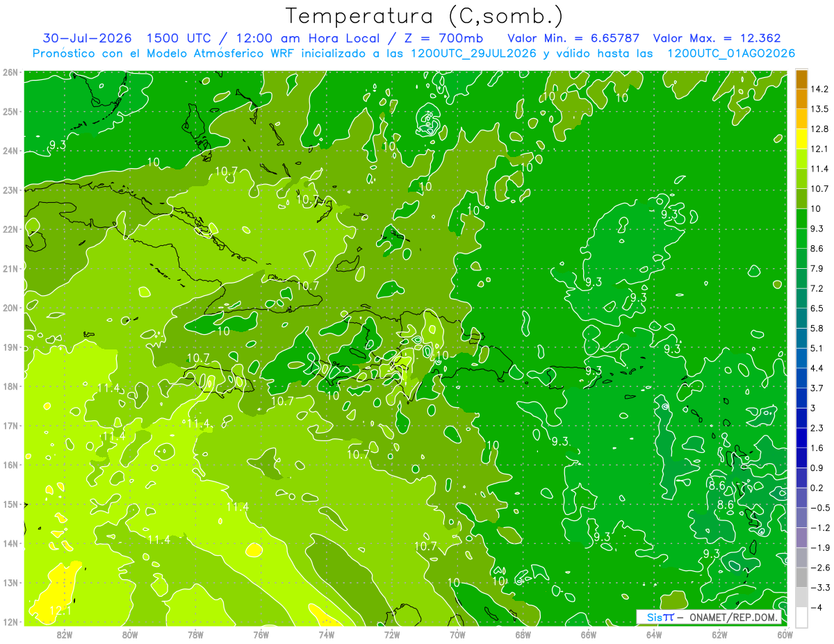Click the '80W' longitude axis label
834x644 pixels.
coord(130,634)
